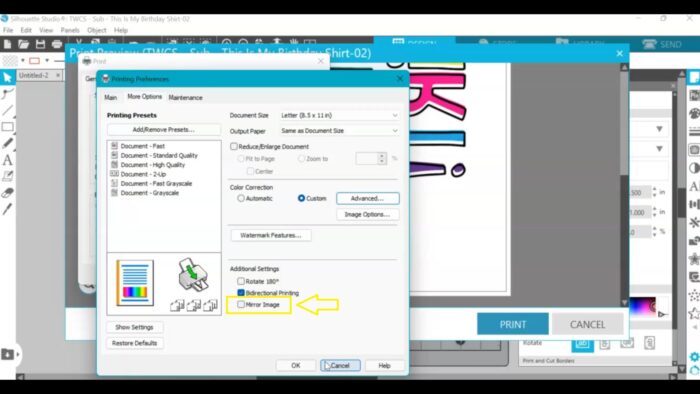Toggle the Center checkbox
Image resolution: width=700 pixels, height=394 pixels.
250,171
